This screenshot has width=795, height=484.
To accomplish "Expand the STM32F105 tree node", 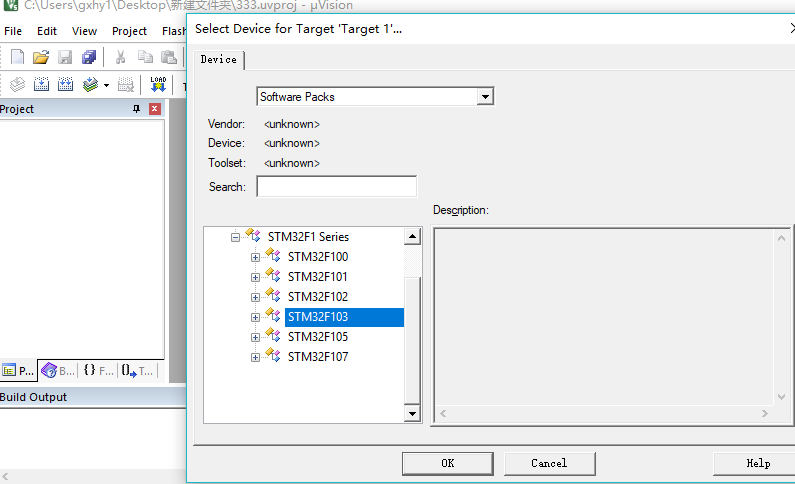I will 256,338.
